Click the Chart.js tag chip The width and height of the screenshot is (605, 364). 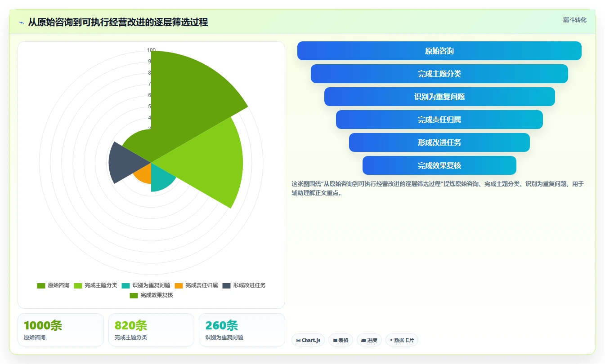(x=308, y=340)
